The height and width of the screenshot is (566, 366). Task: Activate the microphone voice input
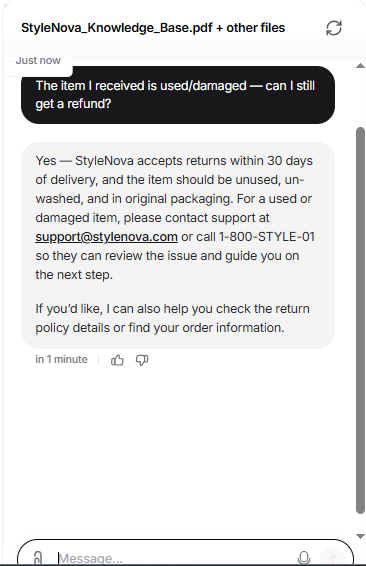point(304,558)
